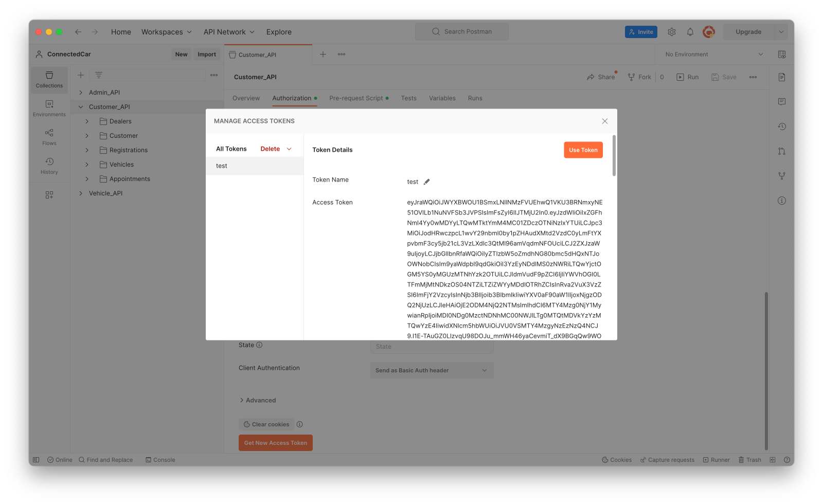Switch to the Runs tab
Image resolution: width=823 pixels, height=504 pixels.
(475, 98)
